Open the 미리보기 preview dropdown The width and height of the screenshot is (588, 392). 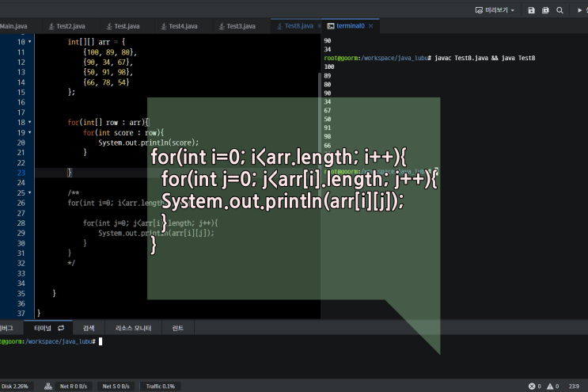click(x=495, y=10)
